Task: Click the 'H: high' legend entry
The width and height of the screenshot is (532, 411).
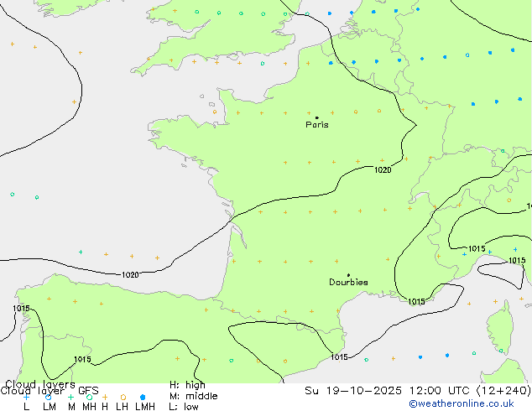Action: point(187,385)
